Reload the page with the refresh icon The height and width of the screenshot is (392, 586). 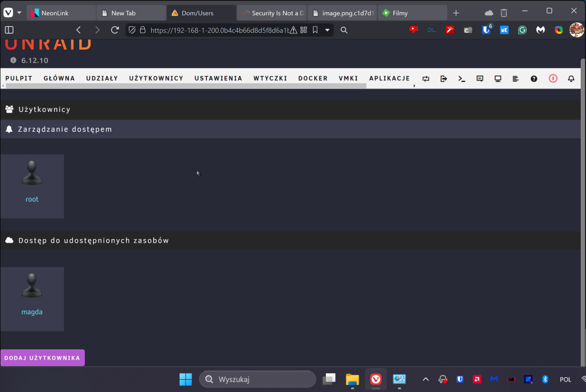115,30
